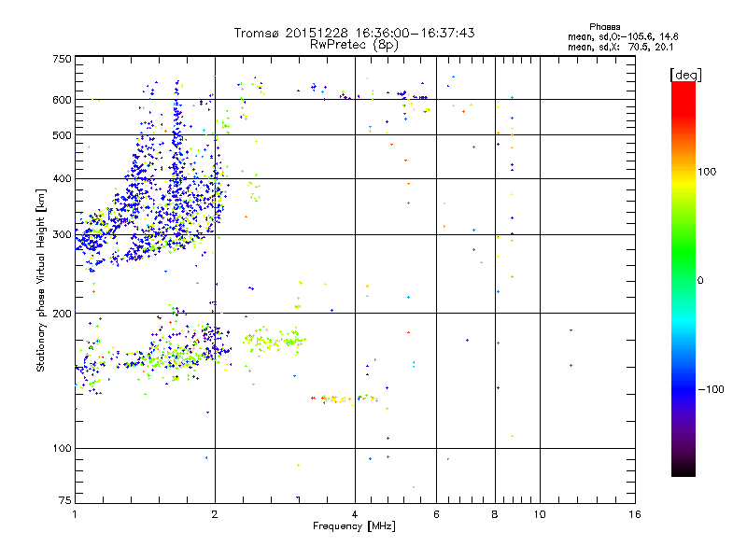
Task: Click the 'Stationary phase Virtual Height [km]' axis title
Action: 41,280
